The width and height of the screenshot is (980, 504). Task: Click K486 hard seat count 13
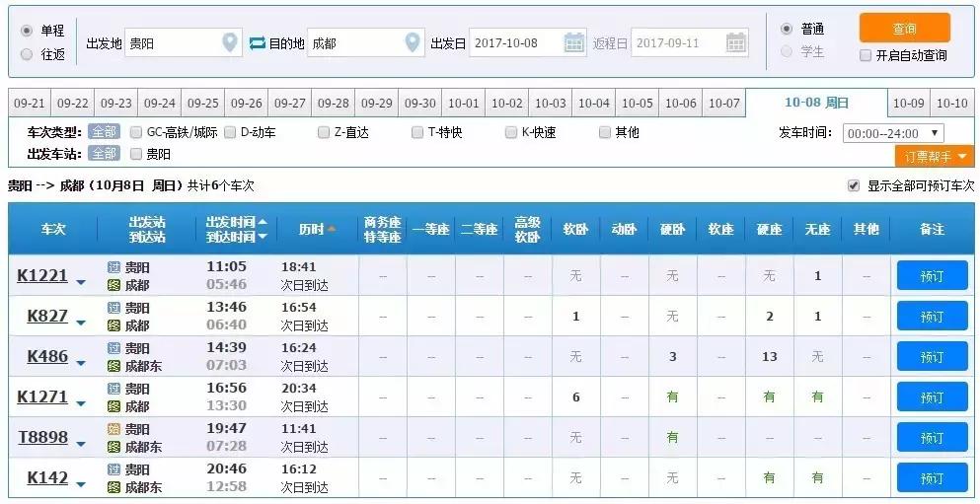click(x=770, y=357)
